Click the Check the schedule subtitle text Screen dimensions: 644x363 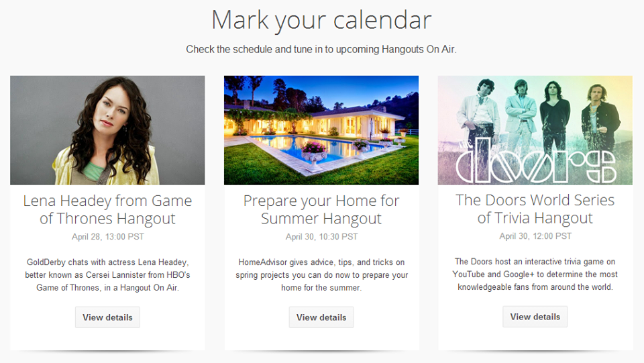[x=321, y=49]
